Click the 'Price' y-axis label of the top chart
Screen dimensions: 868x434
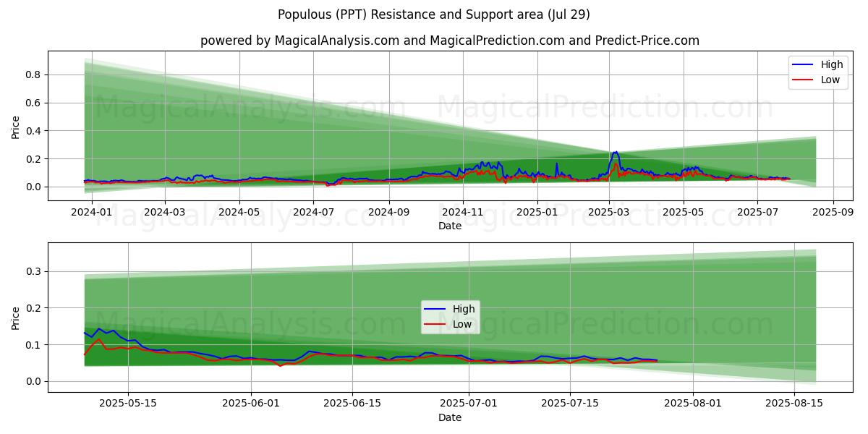[x=15, y=126]
